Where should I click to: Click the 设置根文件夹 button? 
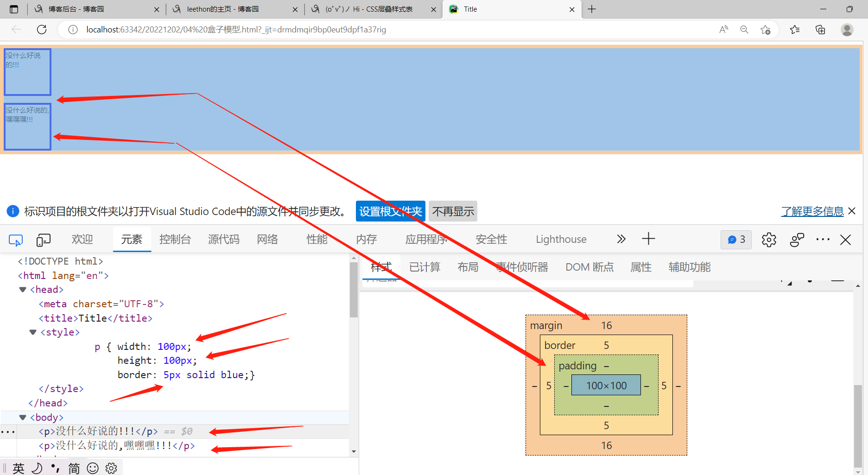tap(391, 211)
